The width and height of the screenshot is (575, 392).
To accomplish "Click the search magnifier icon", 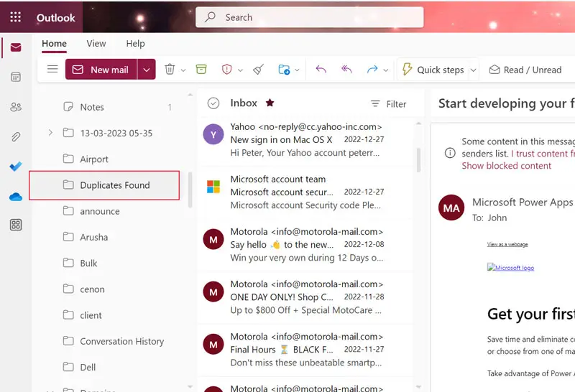I will [x=210, y=17].
